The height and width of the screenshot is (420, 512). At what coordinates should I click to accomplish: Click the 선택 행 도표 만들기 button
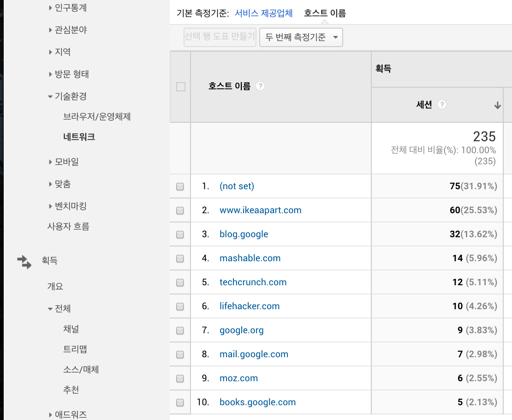point(220,37)
